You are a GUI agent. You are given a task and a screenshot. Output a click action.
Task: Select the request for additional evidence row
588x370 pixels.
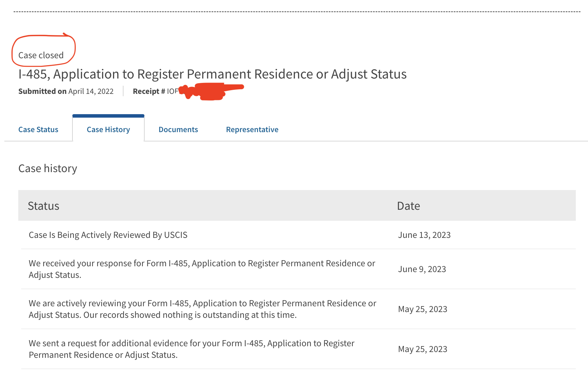[x=298, y=349]
